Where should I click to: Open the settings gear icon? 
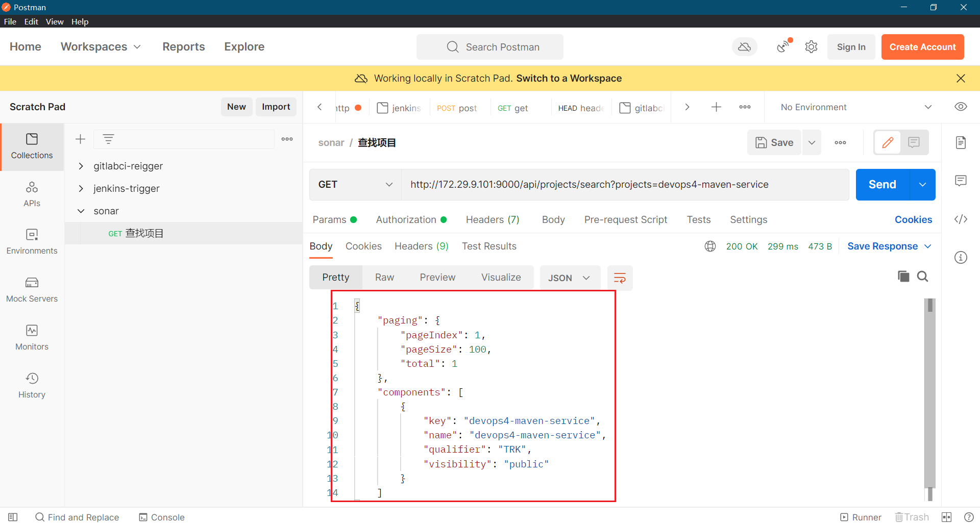[811, 47]
